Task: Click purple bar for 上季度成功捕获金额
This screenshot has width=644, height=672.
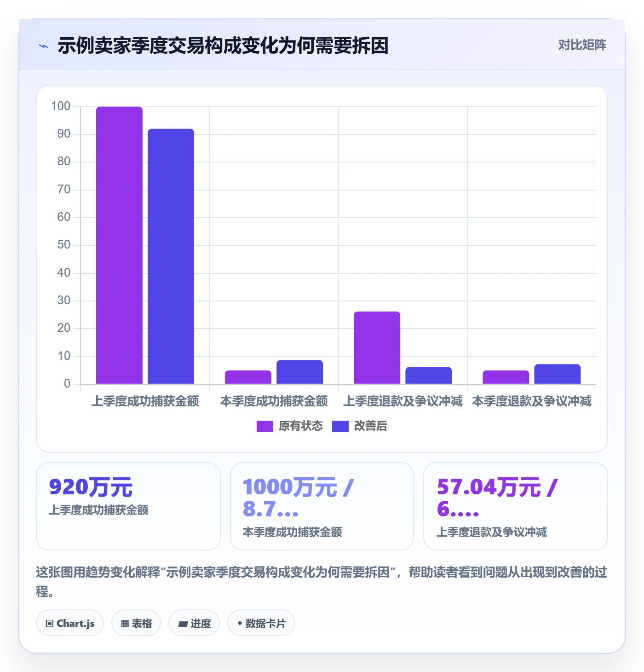Action: 119,245
